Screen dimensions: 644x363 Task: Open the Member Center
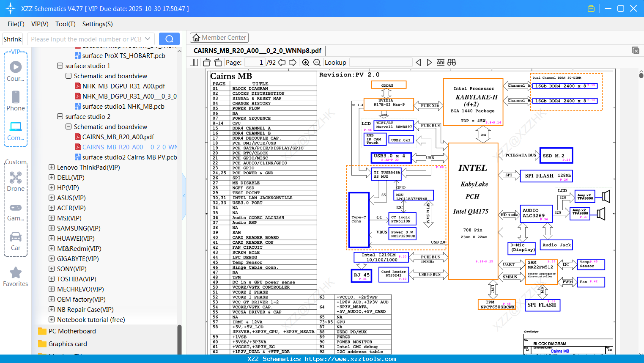point(219,38)
